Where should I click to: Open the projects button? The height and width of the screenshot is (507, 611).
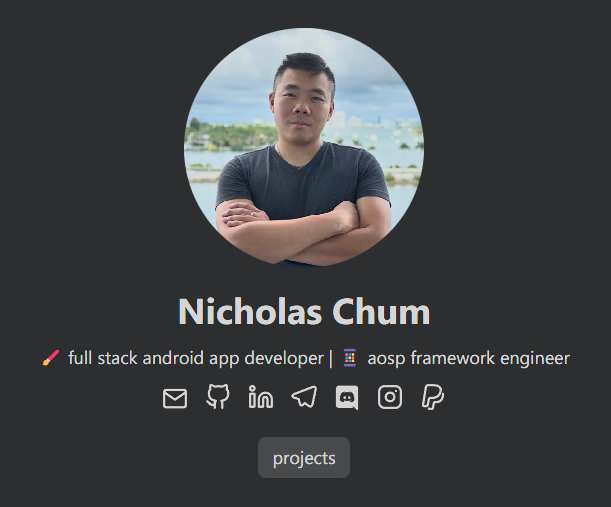304,458
